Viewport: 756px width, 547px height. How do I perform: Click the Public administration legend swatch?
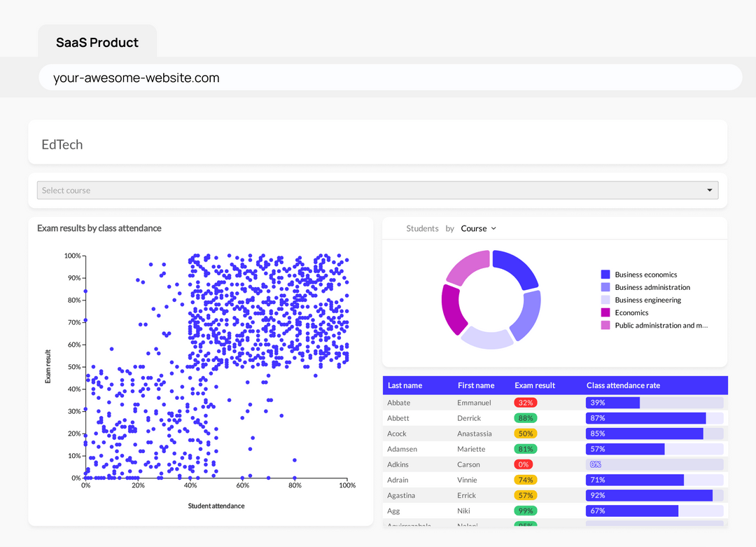[x=606, y=325]
